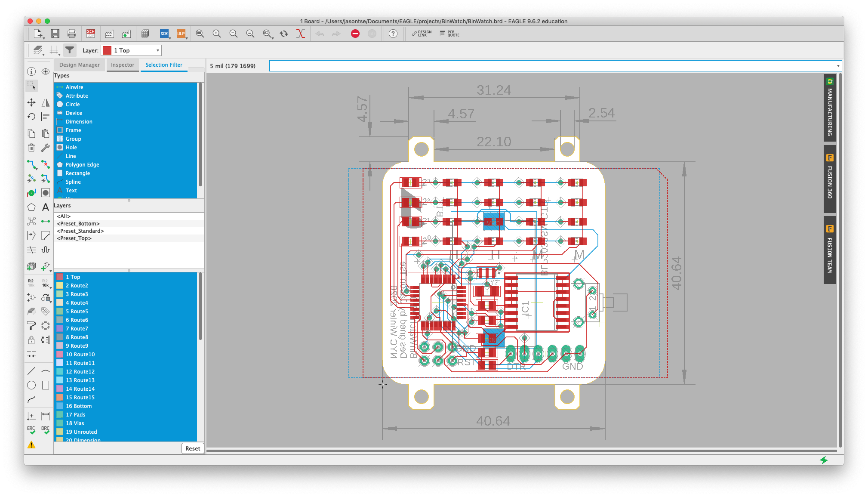Open the FUSION TEAM side tab
Viewport: 868px width, 497px height.
[830, 250]
